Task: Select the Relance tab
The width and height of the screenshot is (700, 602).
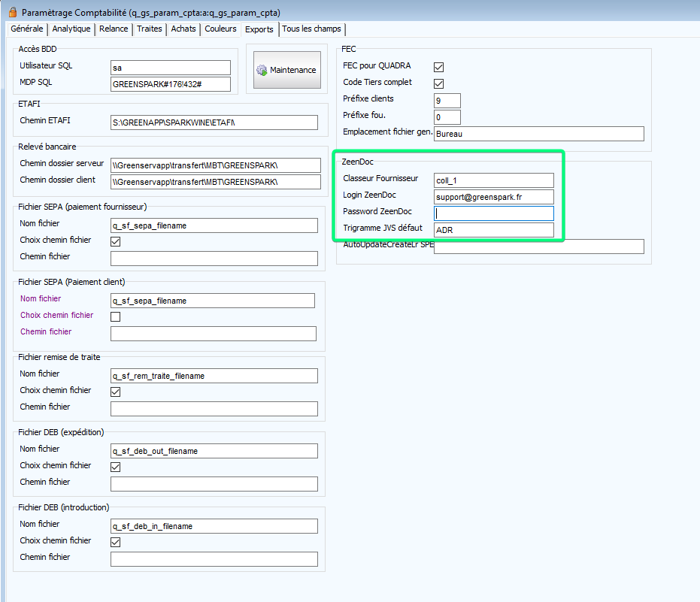Action: coord(114,29)
